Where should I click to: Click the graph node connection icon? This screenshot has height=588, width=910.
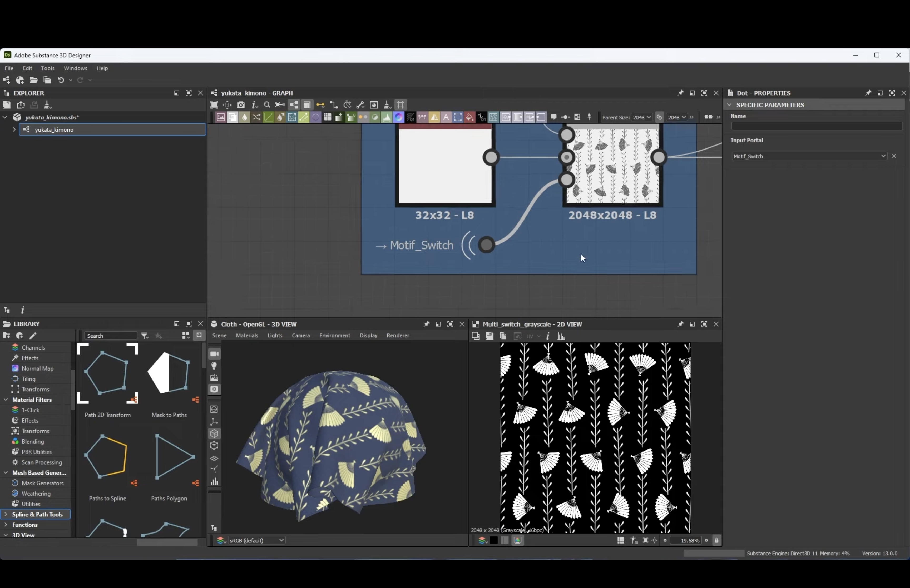321,105
